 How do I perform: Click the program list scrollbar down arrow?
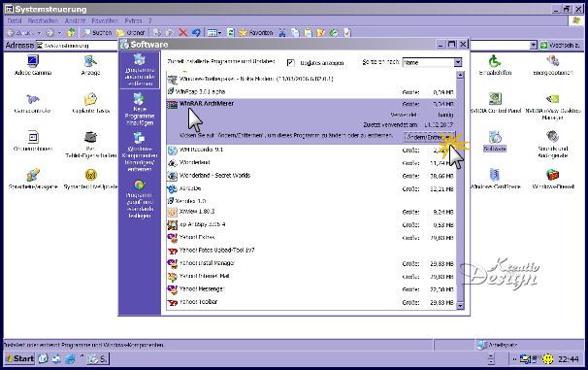461,306
